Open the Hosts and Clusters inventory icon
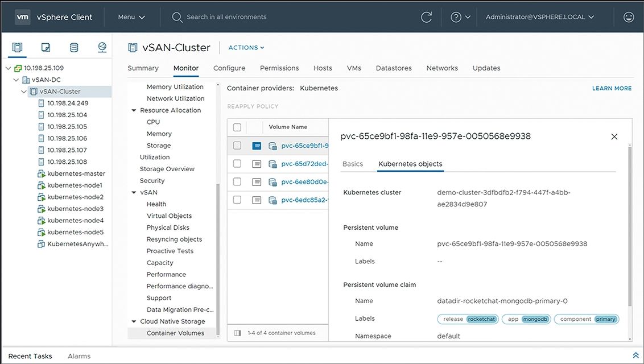Screen dimensions: 644x364 17,48
